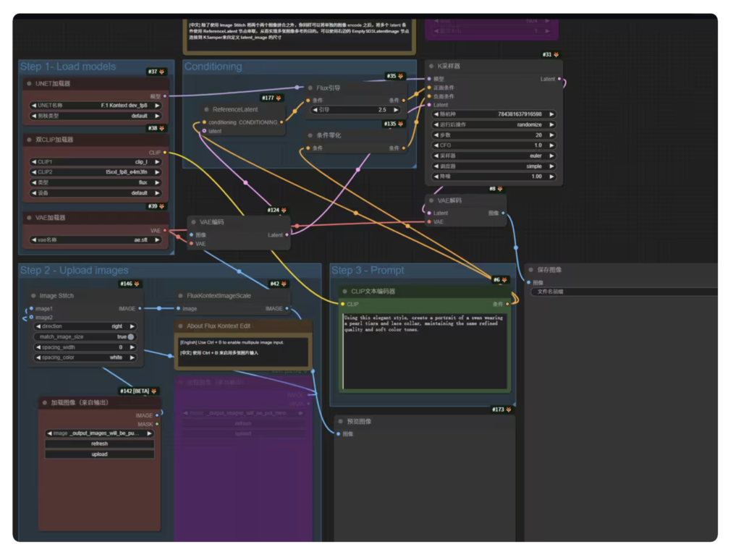Open the image output file selector in 加载图像
The height and width of the screenshot is (560, 741).
pyautogui.click(x=99, y=433)
